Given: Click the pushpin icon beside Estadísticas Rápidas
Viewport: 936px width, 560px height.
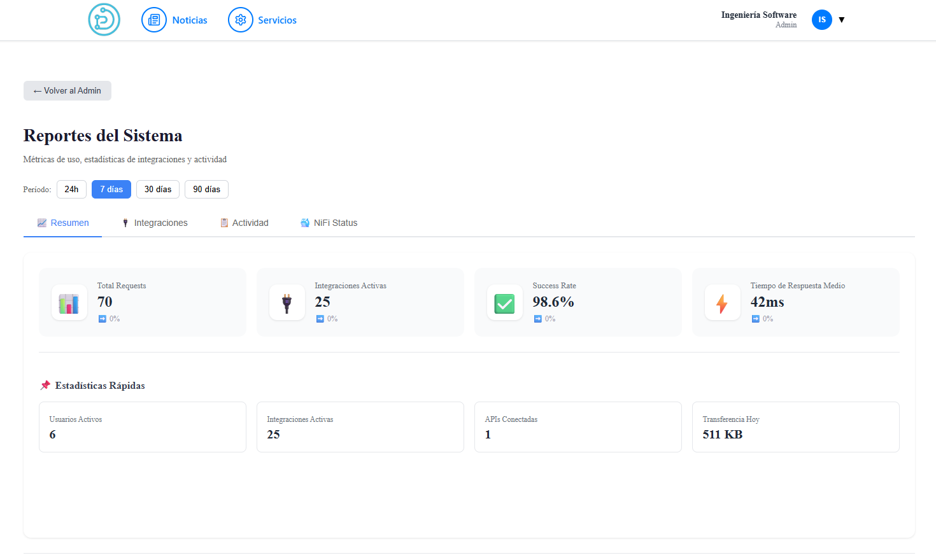Looking at the screenshot, I should [45, 385].
